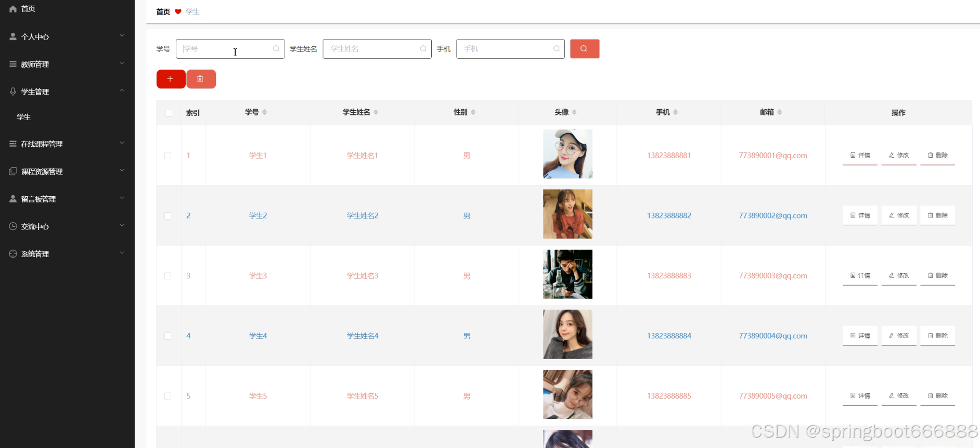This screenshot has width=980, height=448.
Task: Click phone number 13823888882
Action: 669,215
